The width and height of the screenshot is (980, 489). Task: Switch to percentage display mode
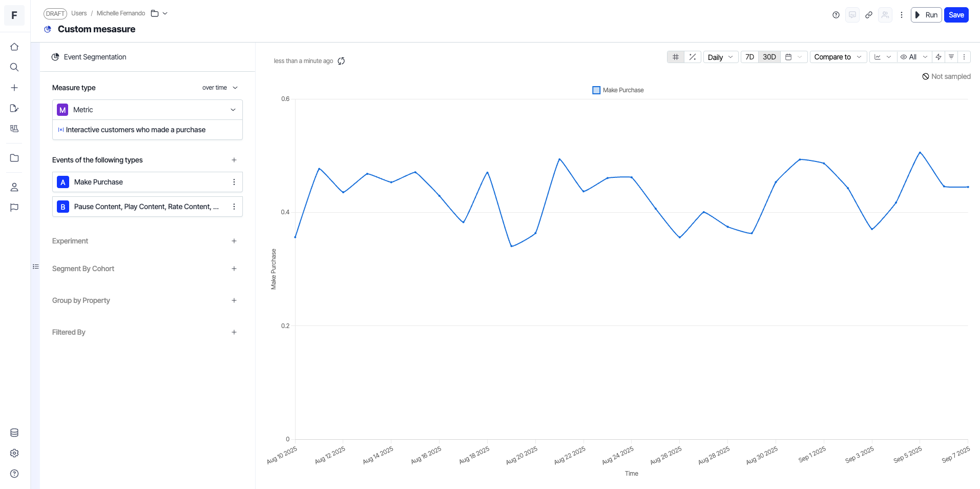click(693, 57)
